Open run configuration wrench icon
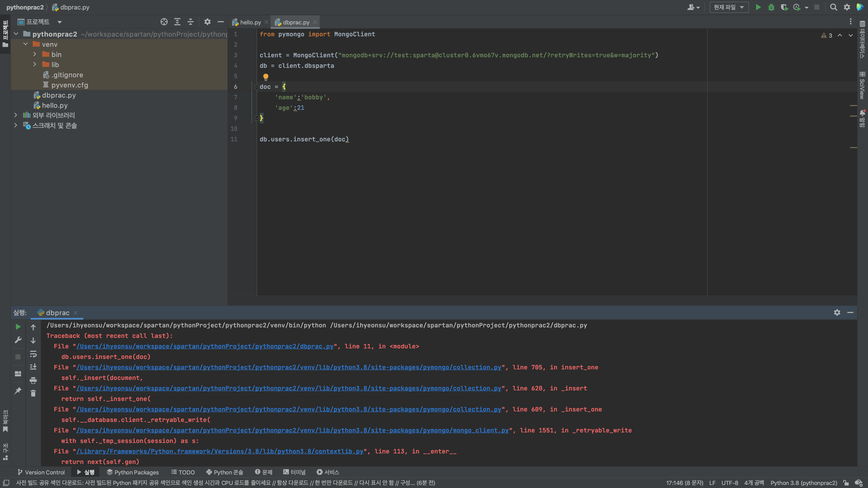This screenshot has height=488, width=868. coord(18,340)
